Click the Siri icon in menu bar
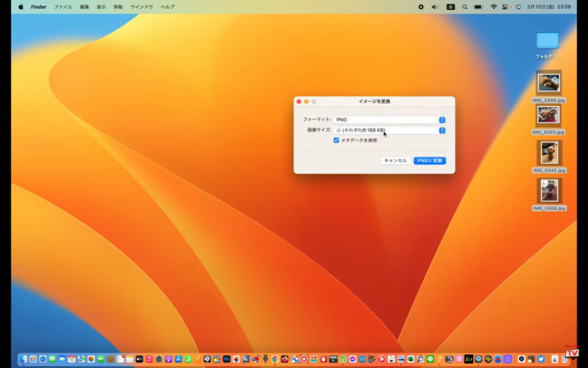The width and height of the screenshot is (588, 368). [x=518, y=7]
